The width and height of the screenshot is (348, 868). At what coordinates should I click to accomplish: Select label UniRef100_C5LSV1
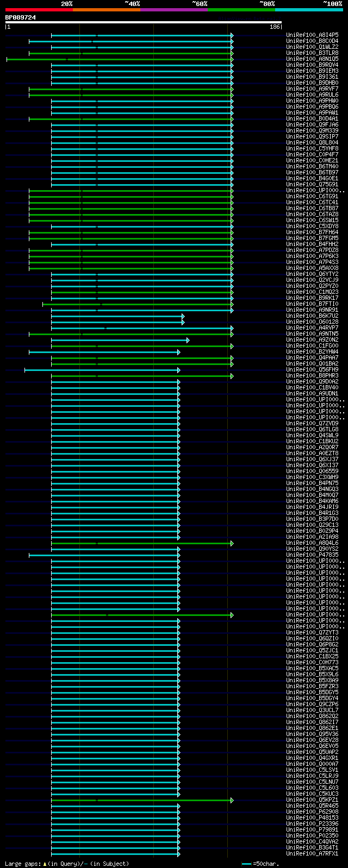tap(312, 770)
